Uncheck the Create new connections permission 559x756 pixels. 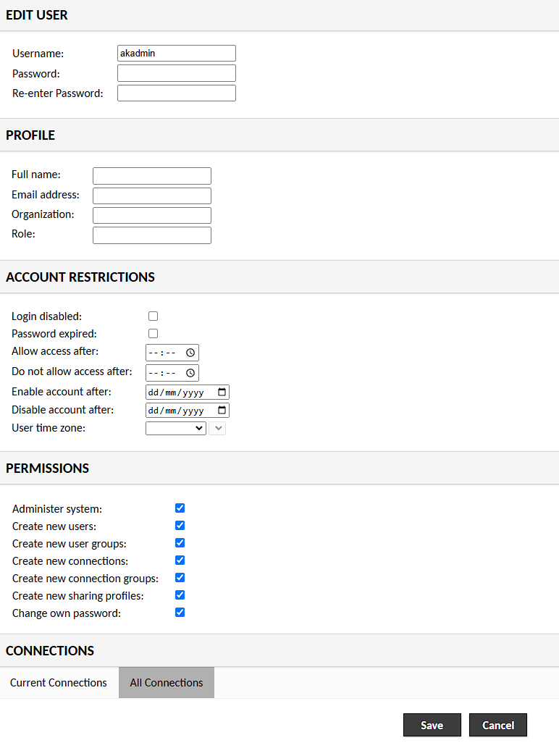(x=180, y=560)
